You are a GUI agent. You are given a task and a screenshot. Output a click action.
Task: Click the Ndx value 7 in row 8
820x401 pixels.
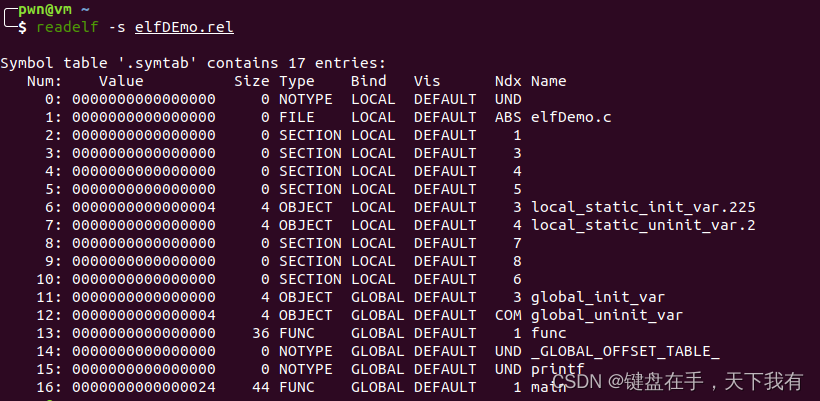click(517, 243)
